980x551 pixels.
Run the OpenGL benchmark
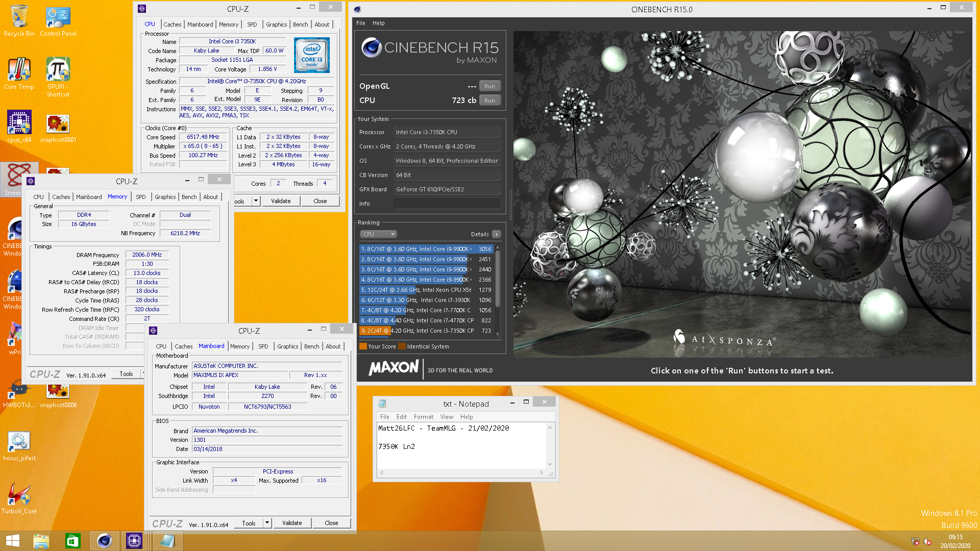point(489,86)
